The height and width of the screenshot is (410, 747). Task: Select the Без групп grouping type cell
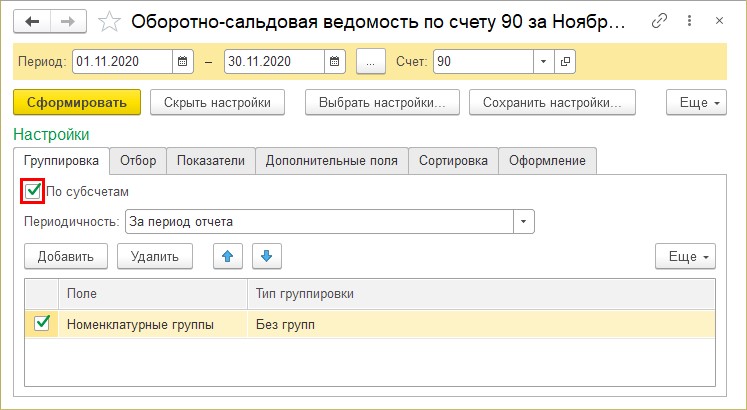[480, 324]
